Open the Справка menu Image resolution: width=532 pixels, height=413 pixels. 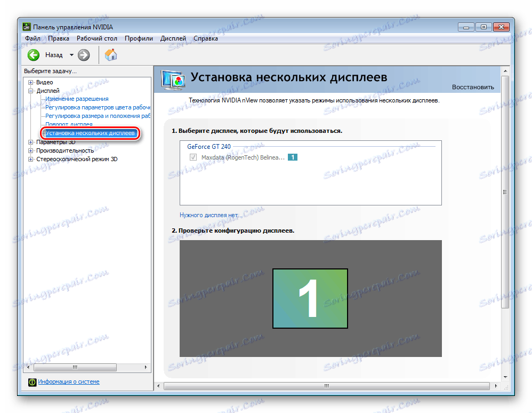pyautogui.click(x=206, y=38)
